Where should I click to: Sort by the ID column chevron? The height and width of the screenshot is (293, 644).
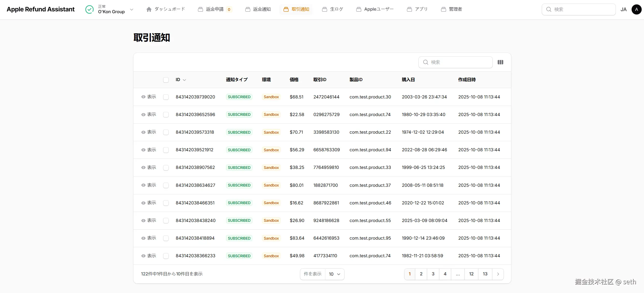[184, 80]
